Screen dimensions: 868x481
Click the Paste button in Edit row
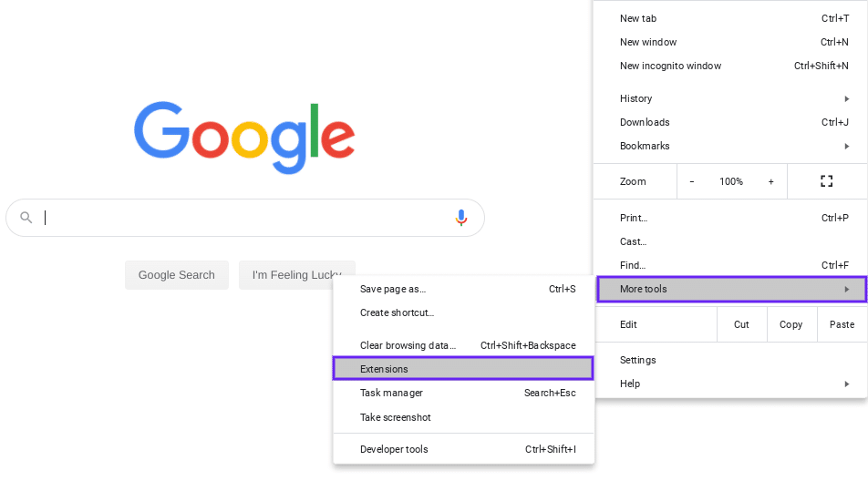point(842,324)
